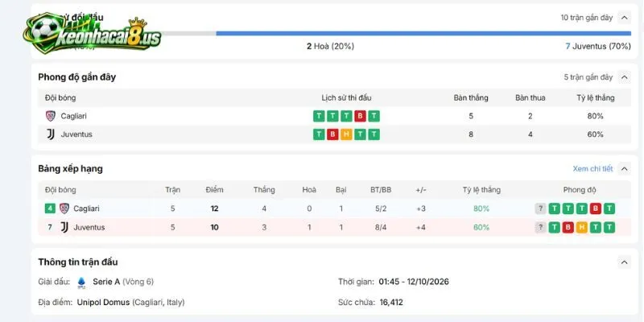Click the Cagliari crest in Phong độ gần đây

click(50, 116)
